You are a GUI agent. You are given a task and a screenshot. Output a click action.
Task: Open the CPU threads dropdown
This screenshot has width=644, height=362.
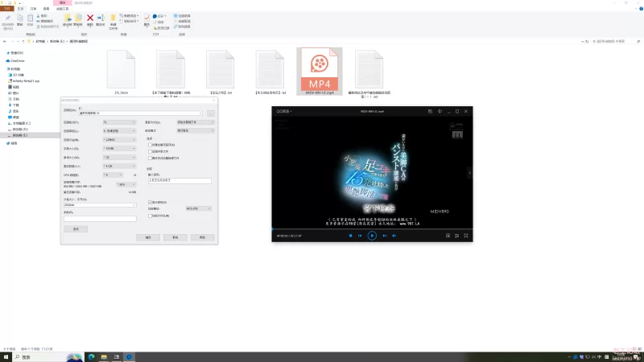click(113, 175)
